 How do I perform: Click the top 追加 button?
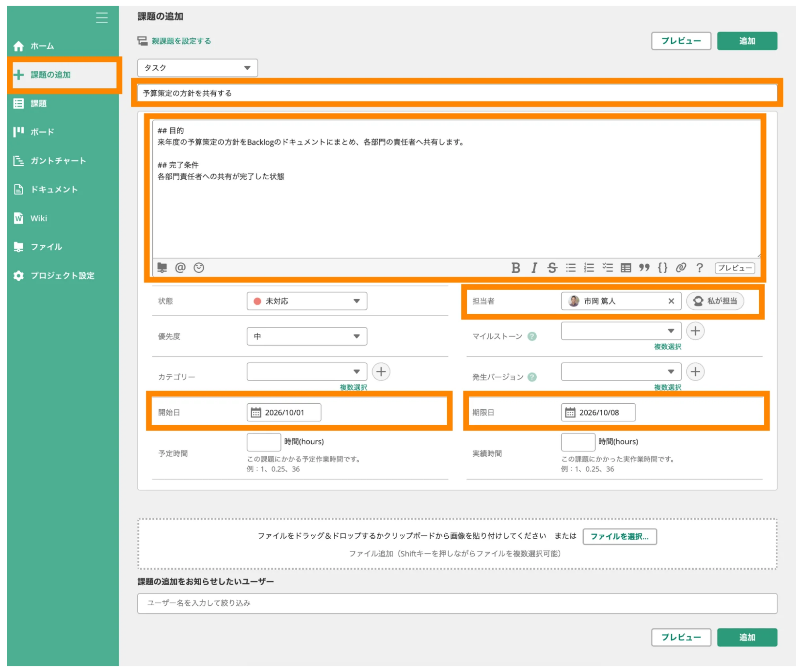tap(747, 41)
